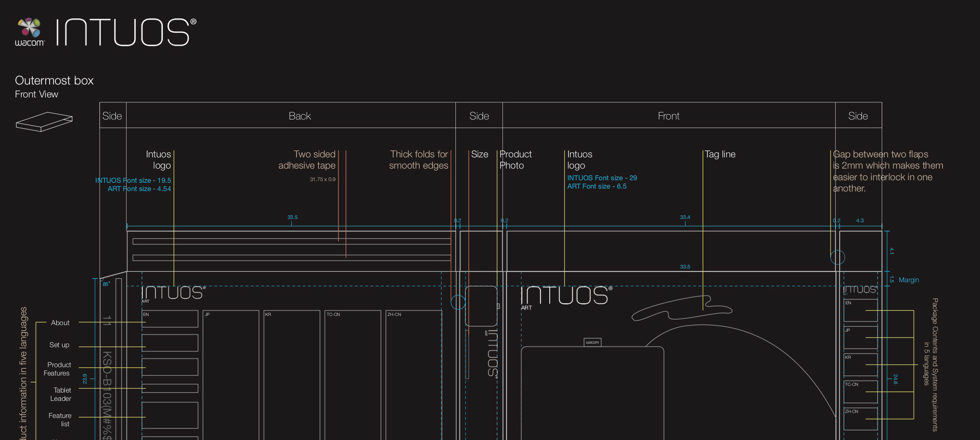Viewport: 980px width, 440px height.
Task: Click the 'About' label in the left list
Action: (60, 323)
